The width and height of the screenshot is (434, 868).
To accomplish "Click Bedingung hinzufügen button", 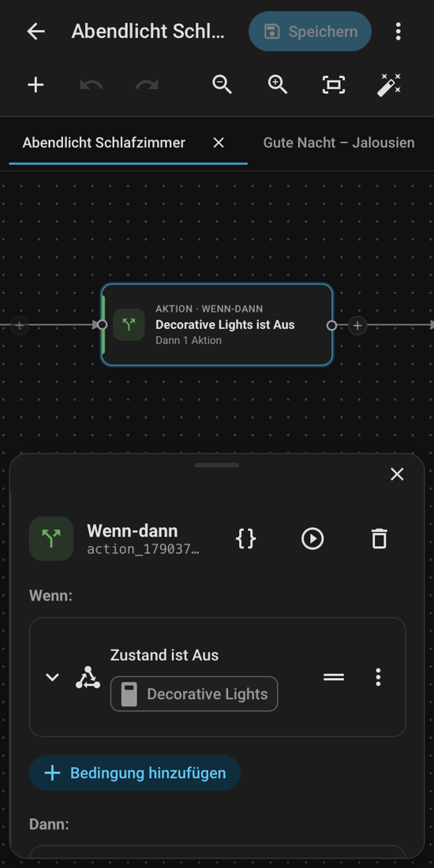I will pyautogui.click(x=135, y=773).
